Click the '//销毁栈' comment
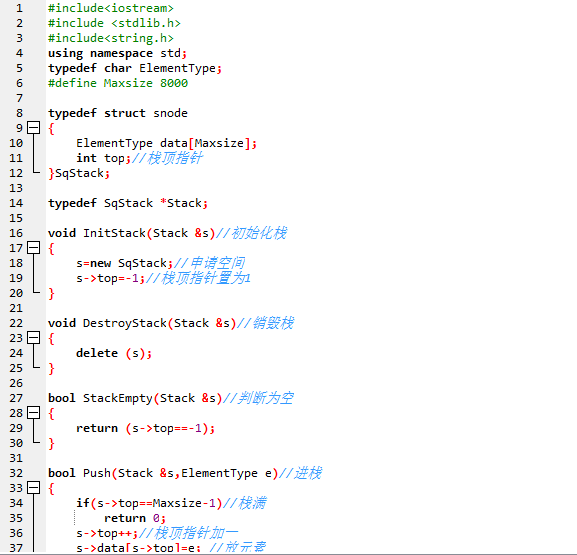 [x=265, y=323]
